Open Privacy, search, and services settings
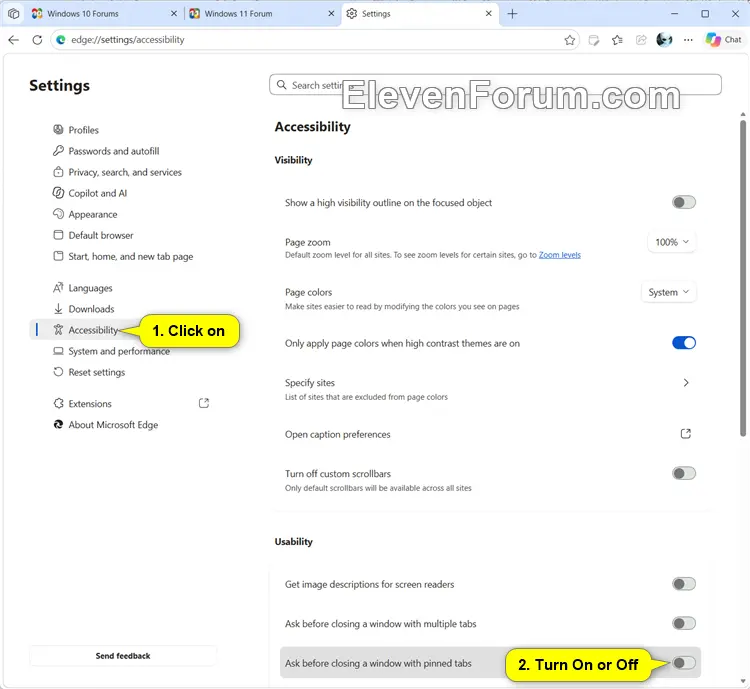Image resolution: width=750 pixels, height=689 pixels. pyautogui.click(x=125, y=172)
